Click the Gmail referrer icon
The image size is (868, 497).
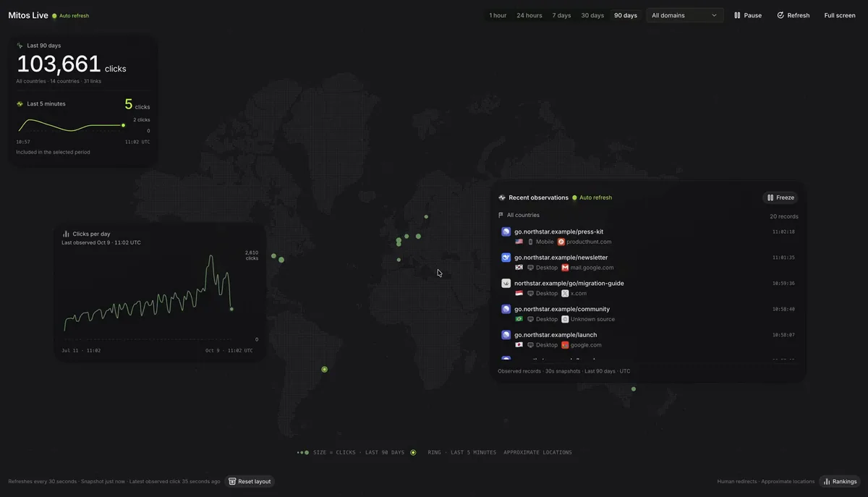565,268
